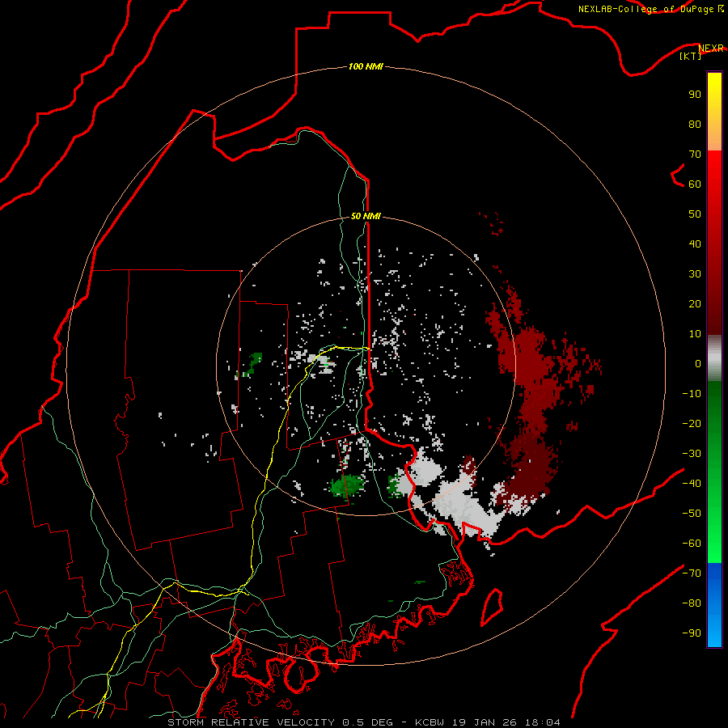Click the [KT] units label
728x728 pixels.
point(690,56)
